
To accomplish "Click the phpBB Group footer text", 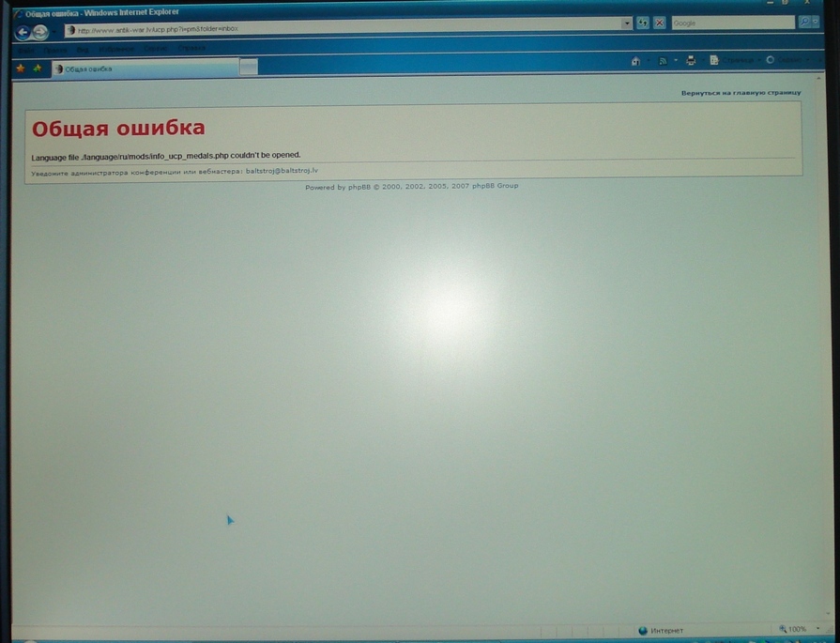I will pos(495,186).
